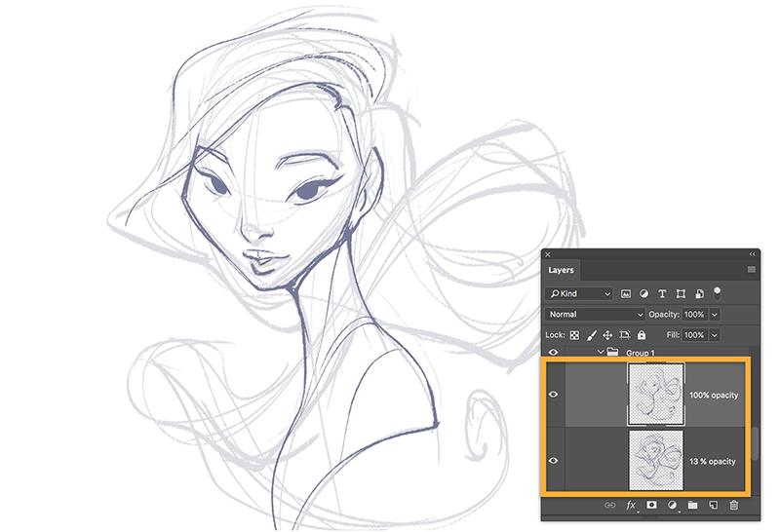Open the Opacity slider dropdown arrow
This screenshot has height=532, width=780.
coord(715,315)
